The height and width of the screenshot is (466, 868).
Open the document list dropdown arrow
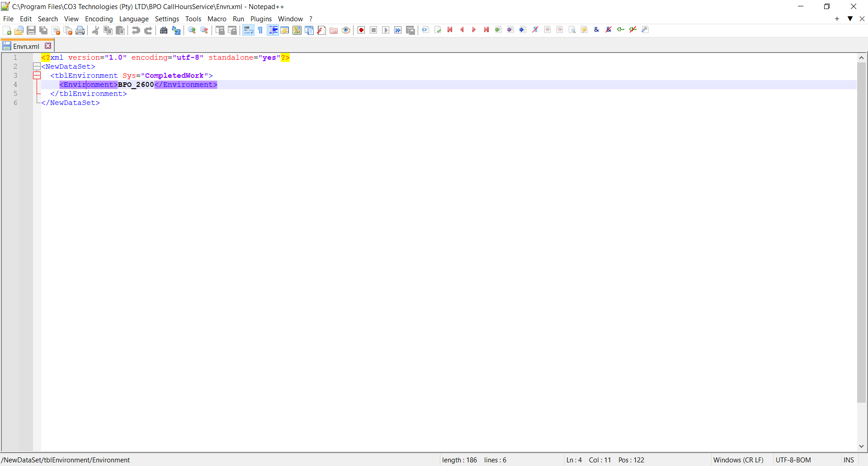click(850, 19)
